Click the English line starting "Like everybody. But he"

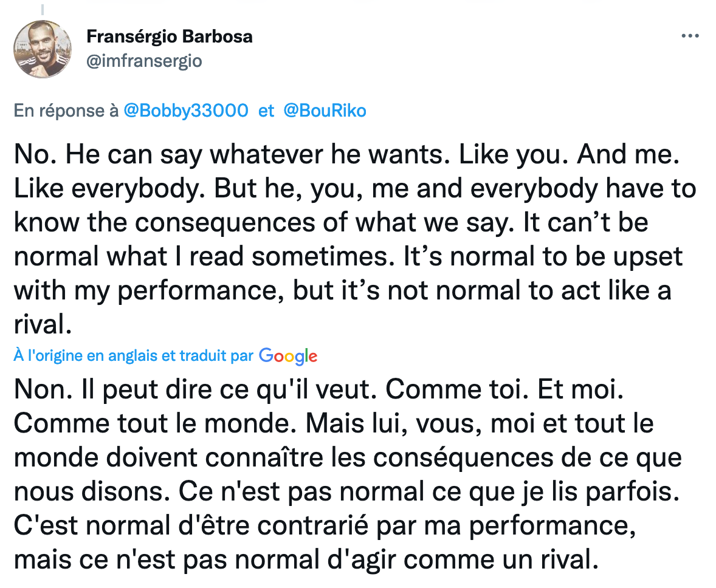pyautogui.click(x=355, y=189)
